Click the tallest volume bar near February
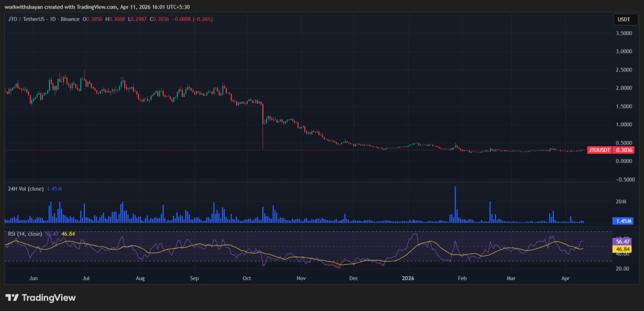 click(x=455, y=204)
